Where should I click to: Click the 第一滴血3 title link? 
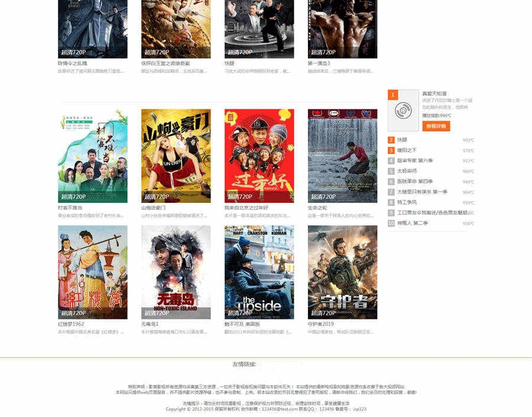319,63
